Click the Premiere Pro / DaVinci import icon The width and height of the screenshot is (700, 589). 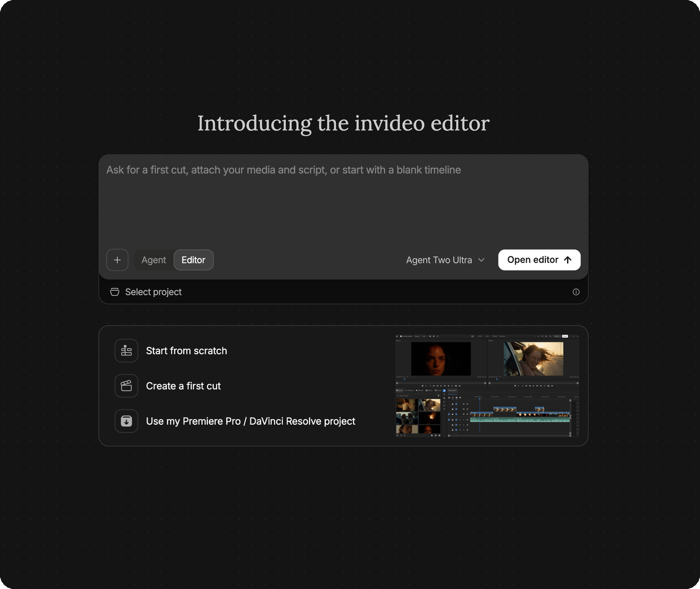pyautogui.click(x=127, y=421)
